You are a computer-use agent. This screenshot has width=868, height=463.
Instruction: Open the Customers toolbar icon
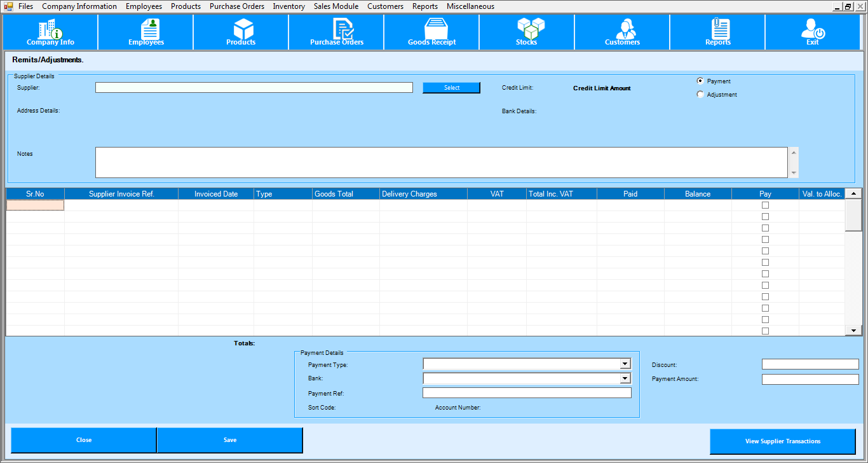tap(623, 32)
